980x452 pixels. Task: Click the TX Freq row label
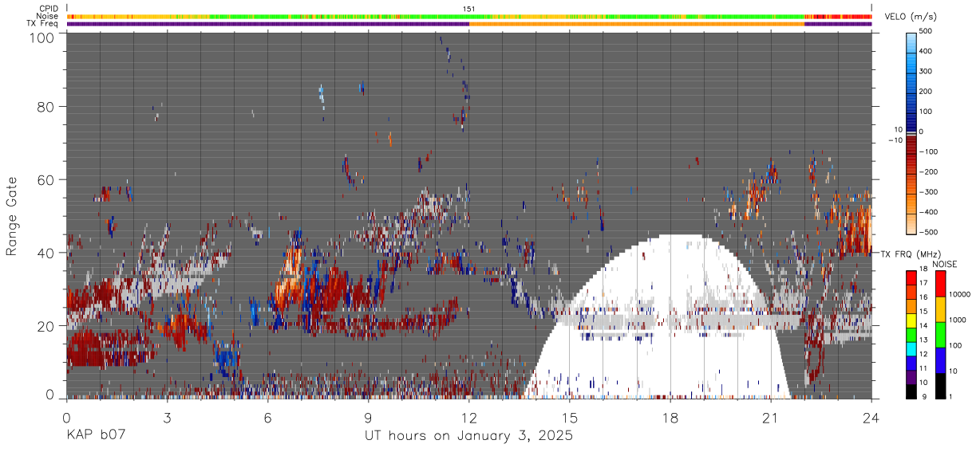pyautogui.click(x=44, y=24)
